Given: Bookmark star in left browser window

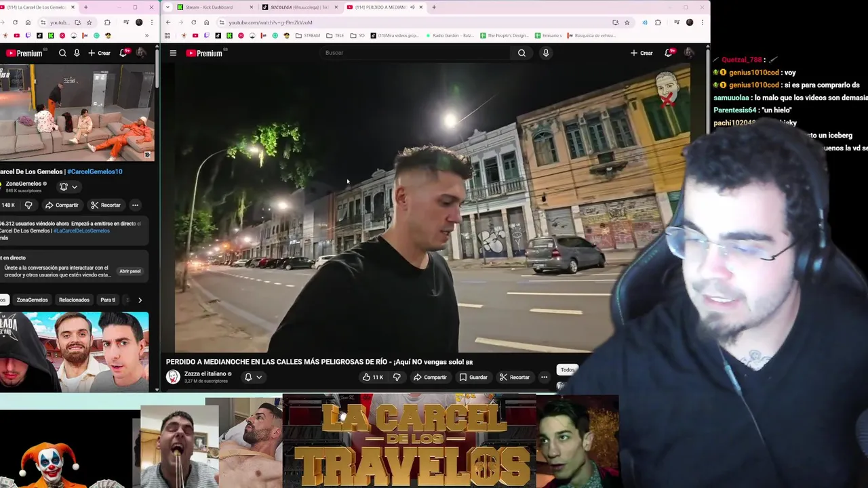Looking at the screenshot, I should 89,22.
